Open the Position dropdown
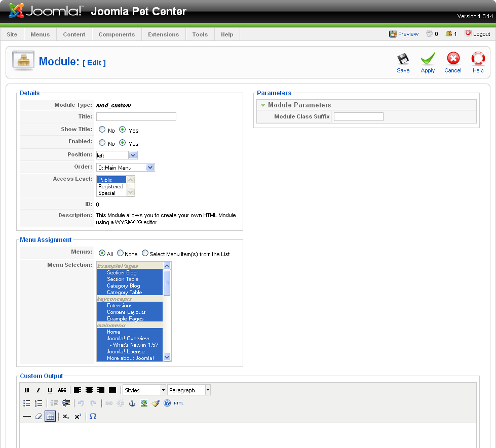This screenshot has width=496, height=448. coord(117,155)
